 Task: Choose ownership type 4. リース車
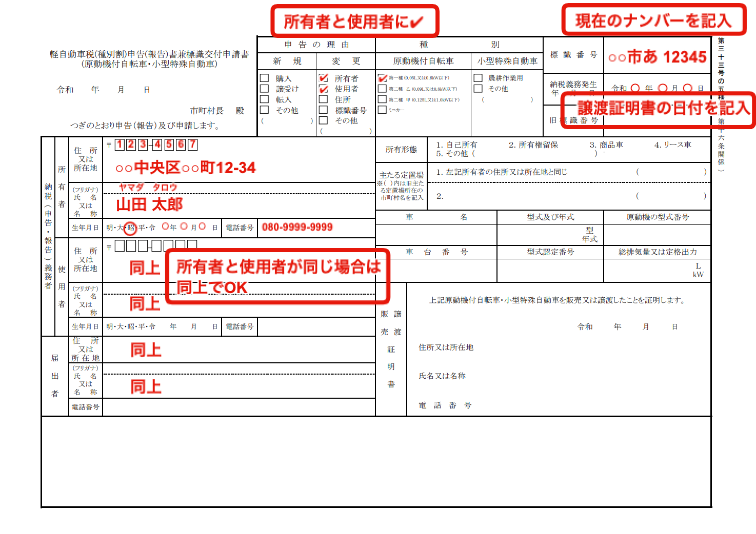pyautogui.click(x=673, y=145)
